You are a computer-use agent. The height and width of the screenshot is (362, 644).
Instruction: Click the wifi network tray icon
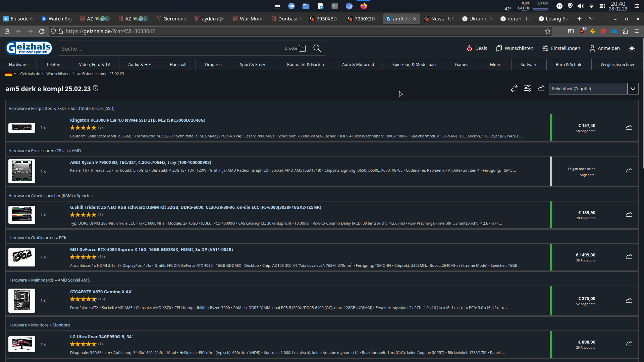592,6
